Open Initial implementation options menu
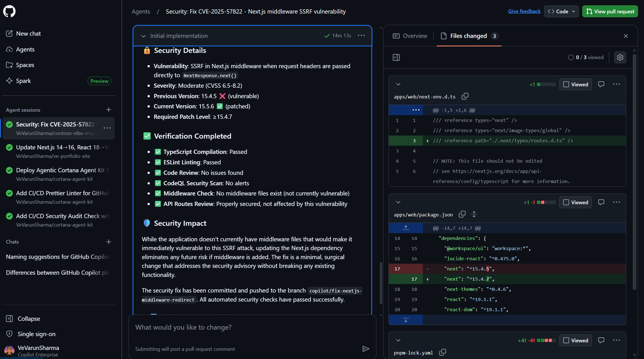The width and height of the screenshot is (644, 359). (361, 36)
